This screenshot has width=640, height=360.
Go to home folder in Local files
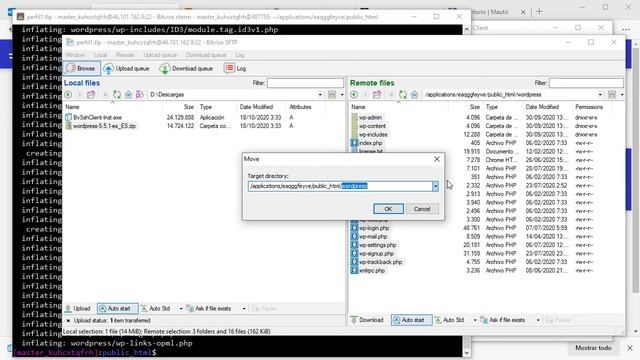coord(128,95)
